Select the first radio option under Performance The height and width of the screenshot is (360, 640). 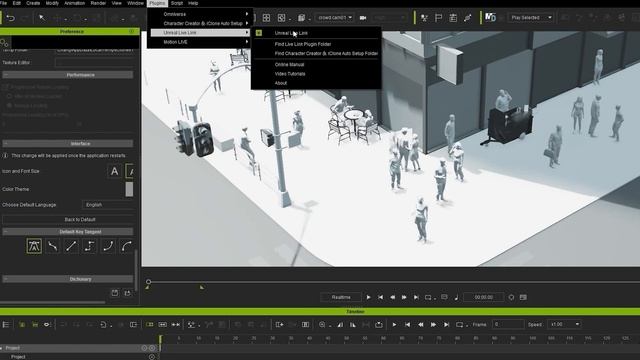click(x=9, y=96)
